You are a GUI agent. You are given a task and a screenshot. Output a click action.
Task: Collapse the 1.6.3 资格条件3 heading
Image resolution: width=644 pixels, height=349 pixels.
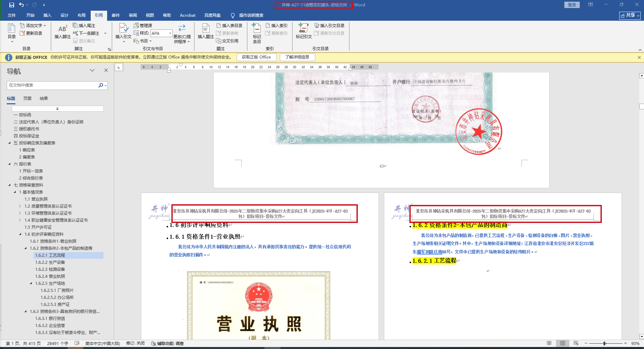point(25,311)
